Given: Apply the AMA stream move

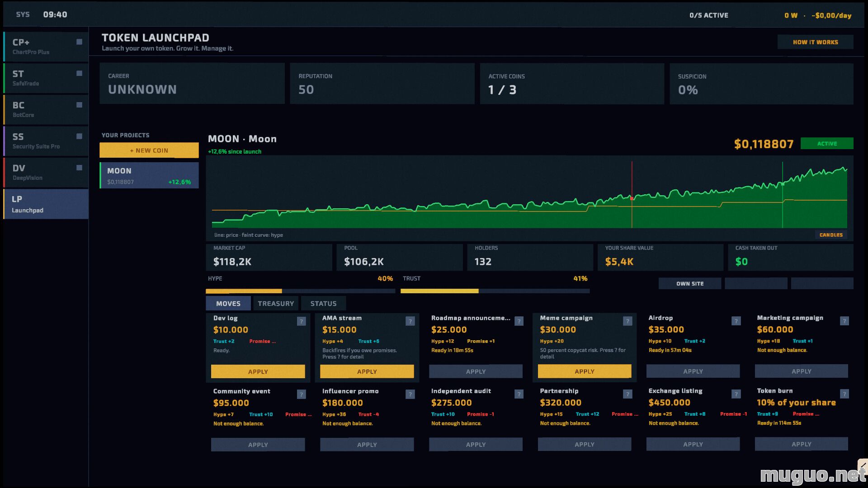Looking at the screenshot, I should pyautogui.click(x=367, y=371).
